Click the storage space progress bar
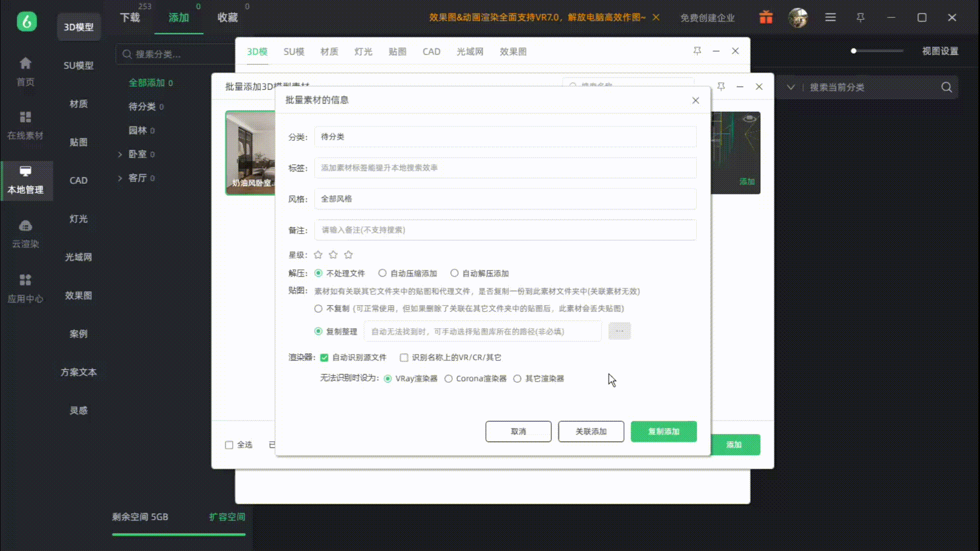The image size is (980, 551). tap(179, 535)
